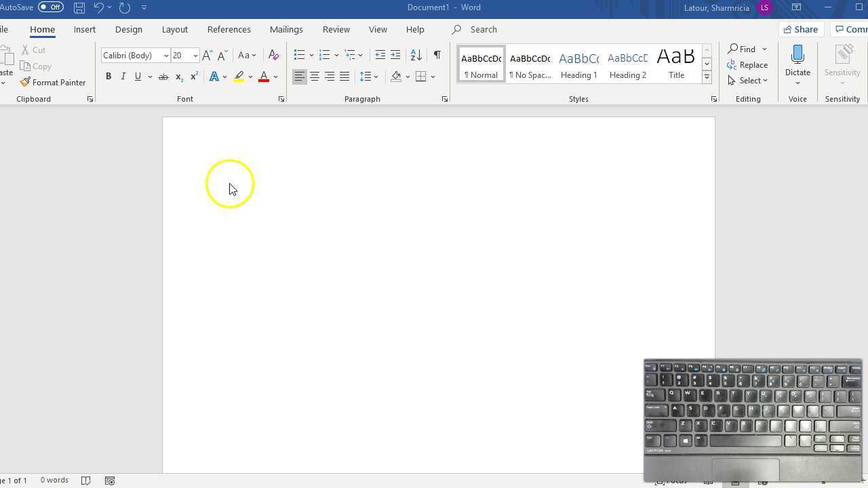Screen dimensions: 868x488
Task: Toggle Italic formatting
Action: (x=123, y=77)
